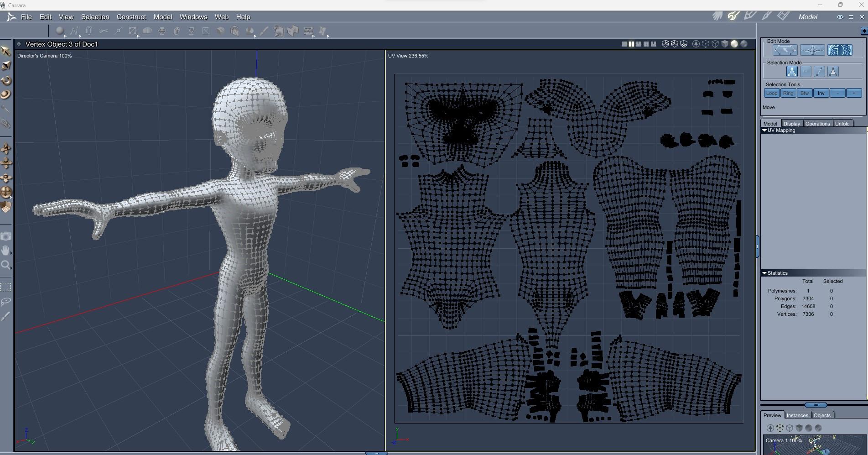868x455 pixels.
Task: Open the Objects tab in the bottom panel
Action: coord(822,415)
